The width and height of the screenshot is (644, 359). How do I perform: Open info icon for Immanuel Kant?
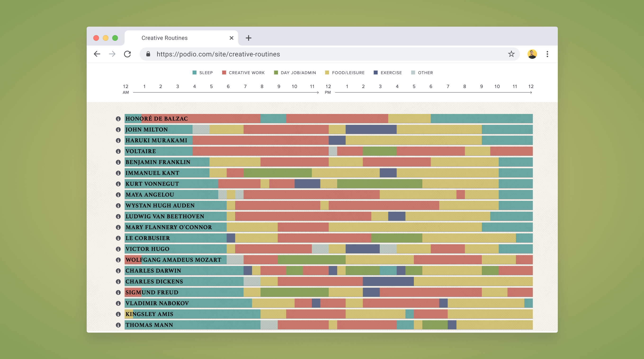click(x=118, y=173)
